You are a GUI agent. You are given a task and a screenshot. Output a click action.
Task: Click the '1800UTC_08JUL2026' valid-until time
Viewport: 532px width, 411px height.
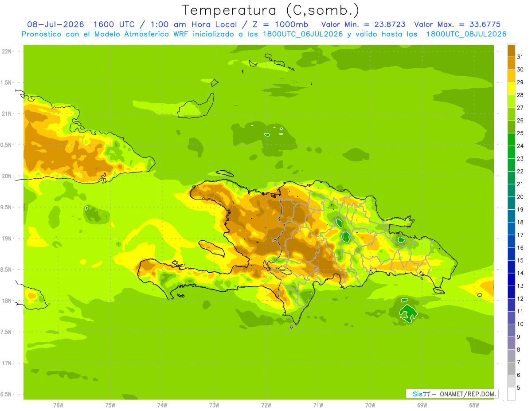tap(466, 34)
